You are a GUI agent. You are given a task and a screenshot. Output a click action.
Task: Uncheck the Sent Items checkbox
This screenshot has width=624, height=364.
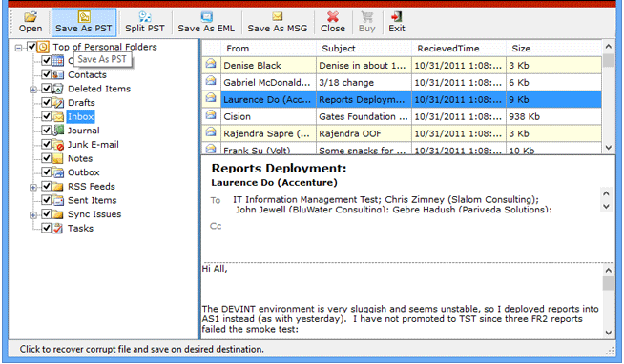[x=46, y=200]
